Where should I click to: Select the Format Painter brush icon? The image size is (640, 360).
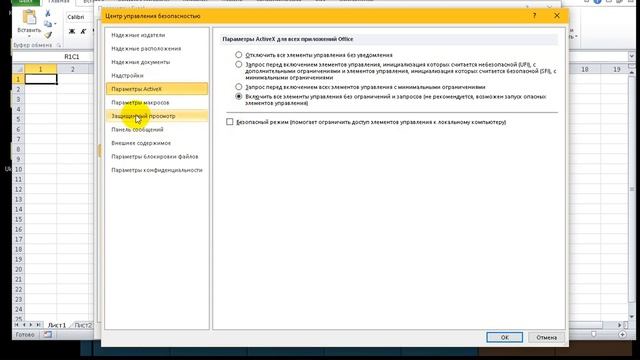pyautogui.click(x=48, y=35)
